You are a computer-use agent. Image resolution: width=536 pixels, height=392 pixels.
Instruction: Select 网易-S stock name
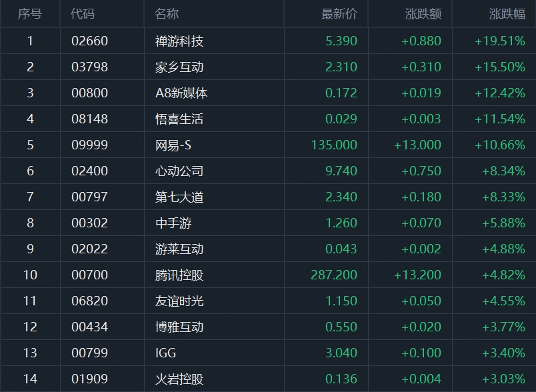click(173, 145)
